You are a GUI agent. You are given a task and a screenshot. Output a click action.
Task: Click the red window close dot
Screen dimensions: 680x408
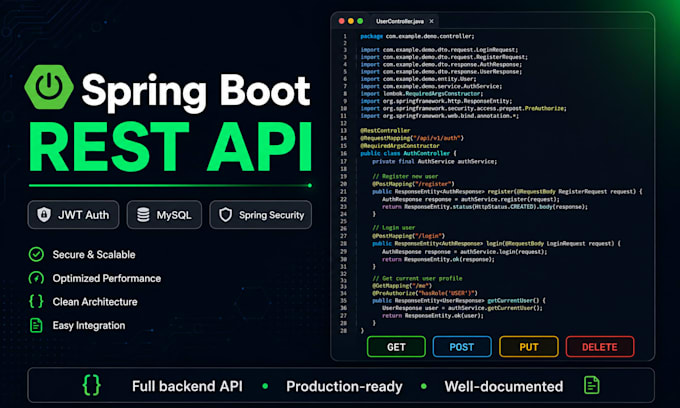(x=342, y=21)
